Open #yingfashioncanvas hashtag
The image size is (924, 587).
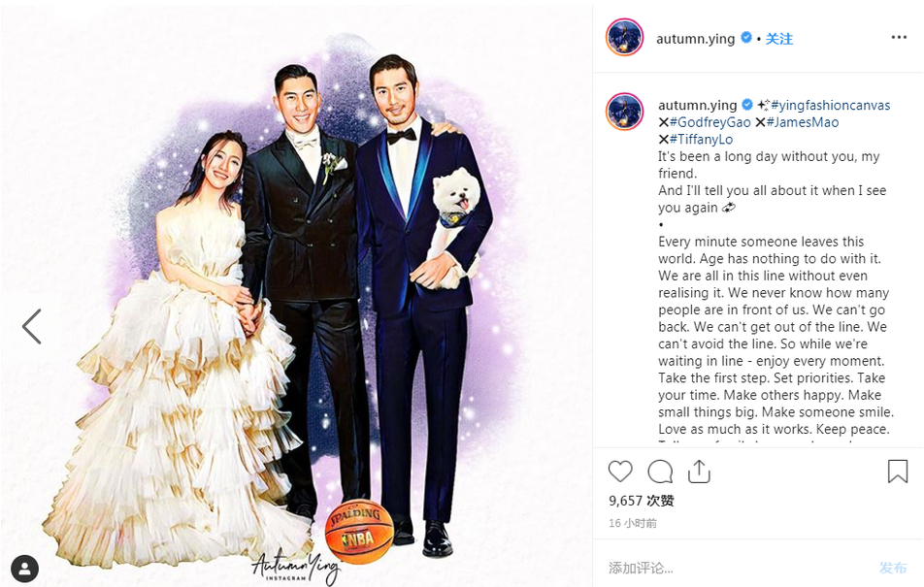coord(830,105)
